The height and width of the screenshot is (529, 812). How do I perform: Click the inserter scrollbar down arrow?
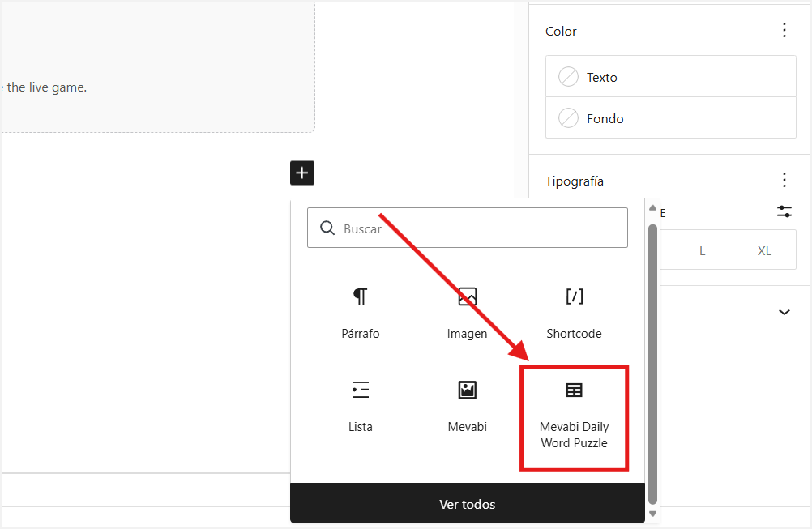point(652,514)
